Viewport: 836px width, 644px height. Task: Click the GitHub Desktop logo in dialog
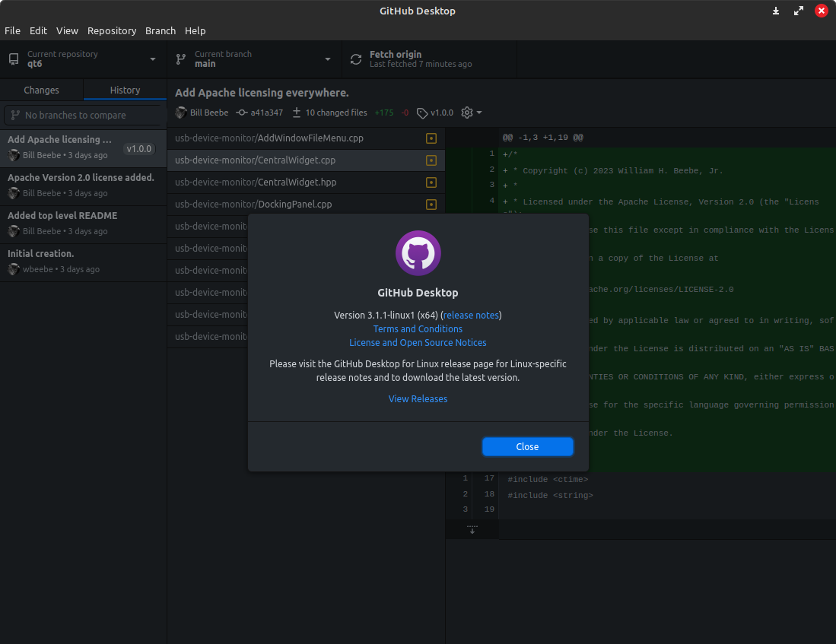418,253
